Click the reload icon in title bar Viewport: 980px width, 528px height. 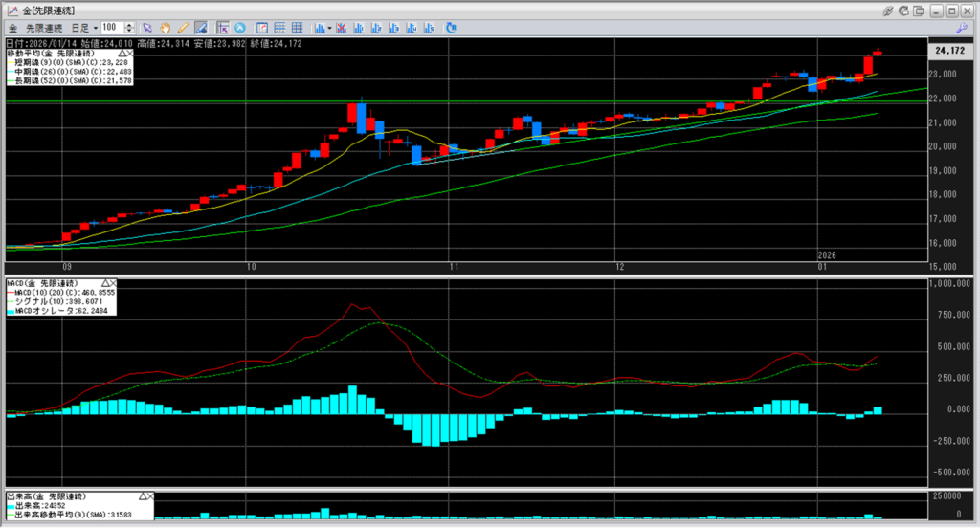904,10
